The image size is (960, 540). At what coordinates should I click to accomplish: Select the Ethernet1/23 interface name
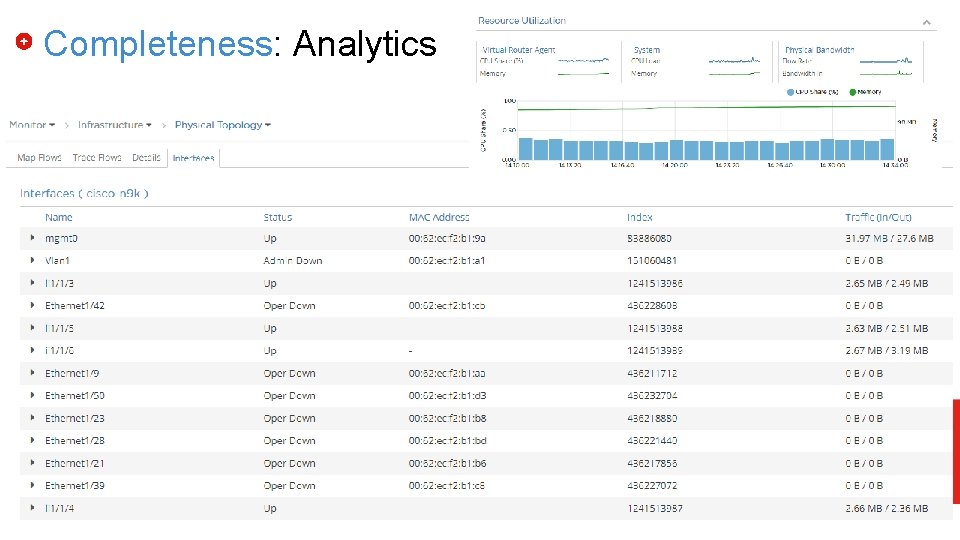[x=75, y=418]
